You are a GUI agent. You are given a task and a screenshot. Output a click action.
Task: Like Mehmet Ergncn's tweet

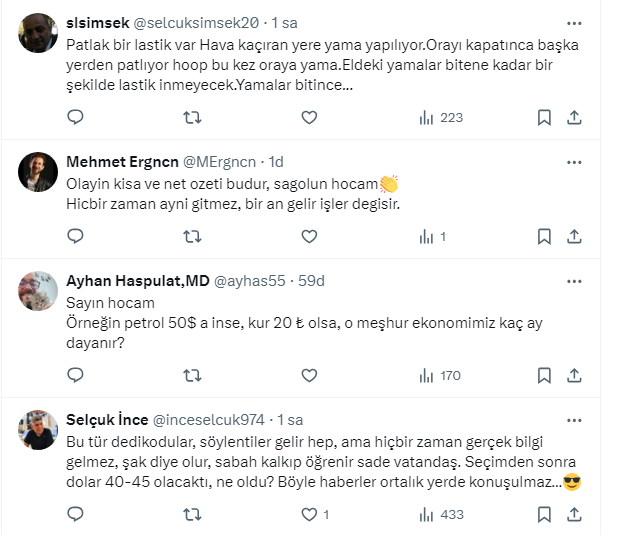[309, 237]
